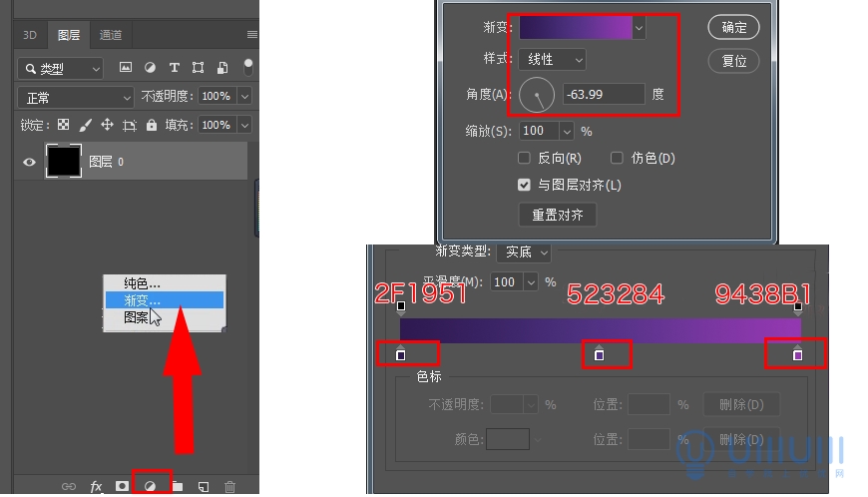Click the angle dial control

tap(537, 95)
